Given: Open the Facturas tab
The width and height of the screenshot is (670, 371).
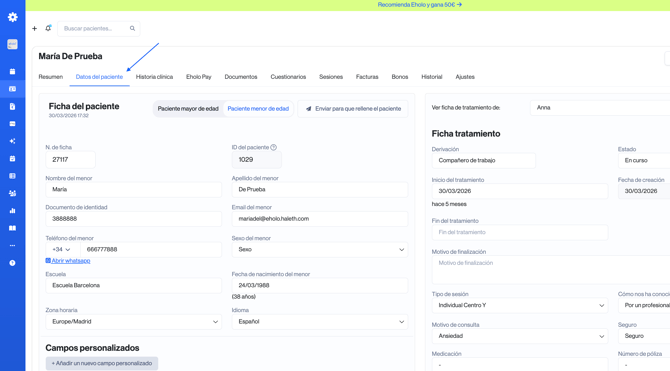Looking at the screenshot, I should (367, 77).
